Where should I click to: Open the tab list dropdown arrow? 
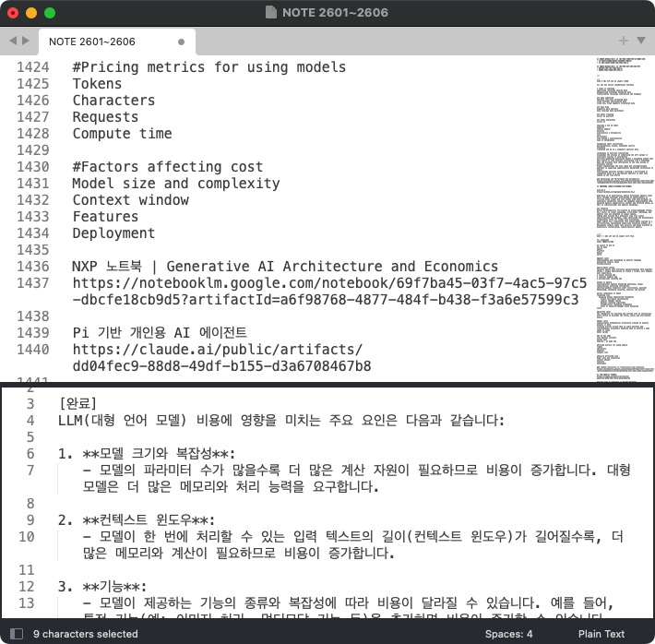point(640,41)
